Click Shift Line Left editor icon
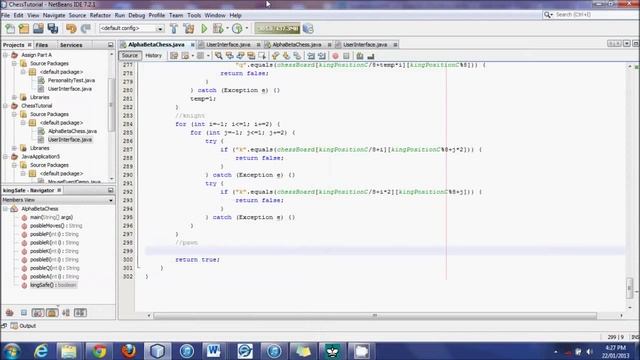 311,56
